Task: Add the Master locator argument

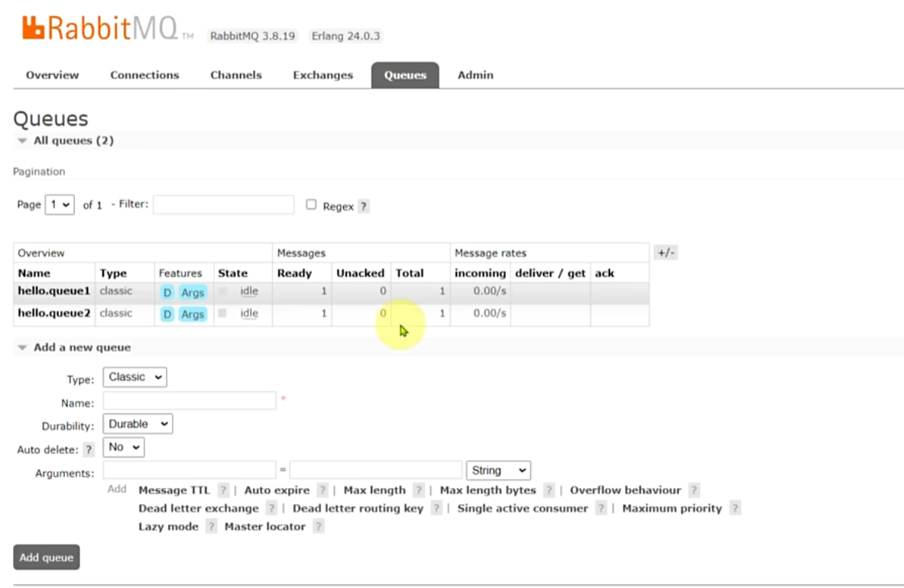Action: (x=265, y=526)
